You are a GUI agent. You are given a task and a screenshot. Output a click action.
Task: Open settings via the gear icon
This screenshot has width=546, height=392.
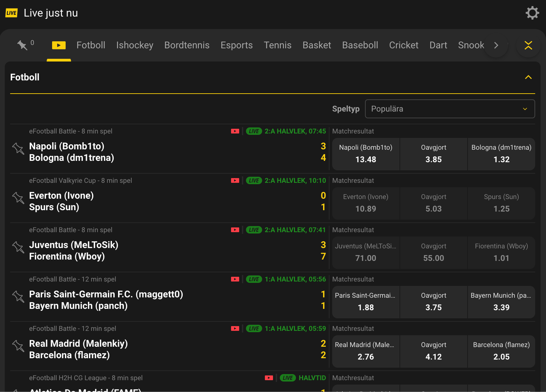(x=532, y=13)
